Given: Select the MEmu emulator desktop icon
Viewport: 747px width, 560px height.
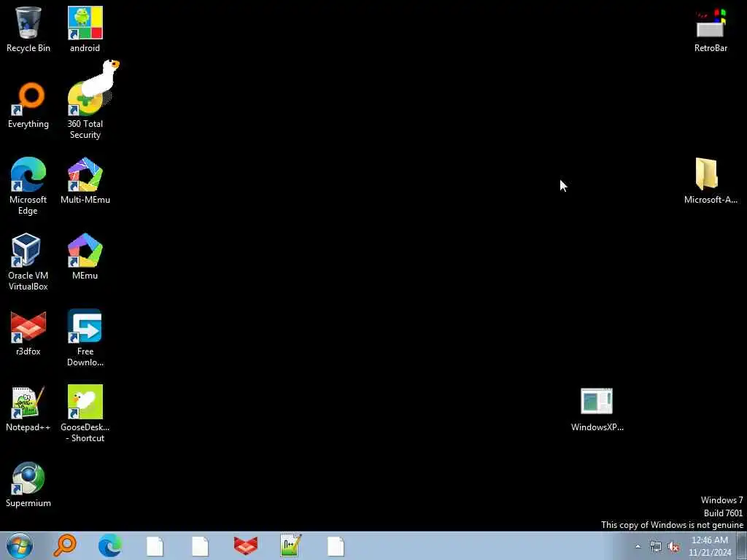Looking at the screenshot, I should coord(85,257).
